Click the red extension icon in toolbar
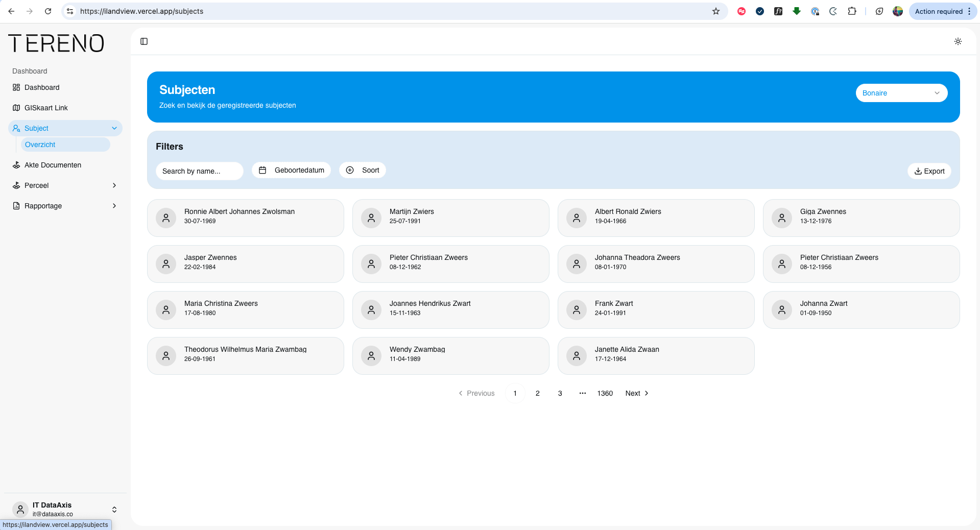 tap(742, 11)
